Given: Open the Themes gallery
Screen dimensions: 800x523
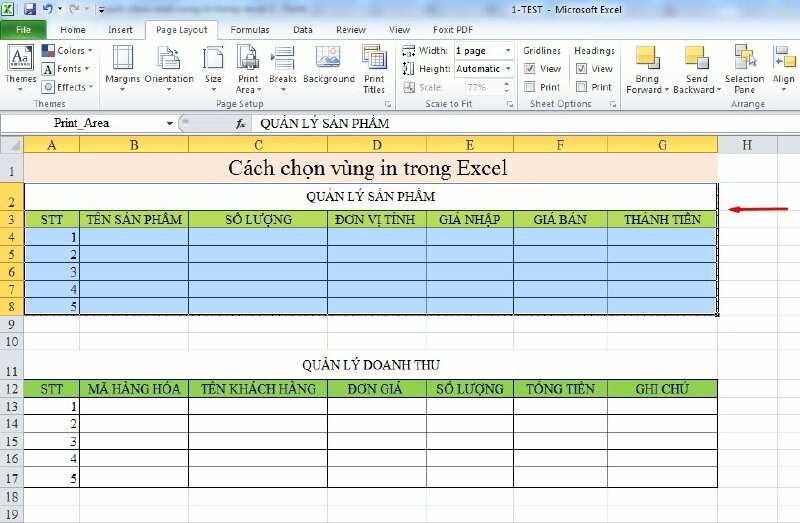Looking at the screenshot, I should click(20, 68).
